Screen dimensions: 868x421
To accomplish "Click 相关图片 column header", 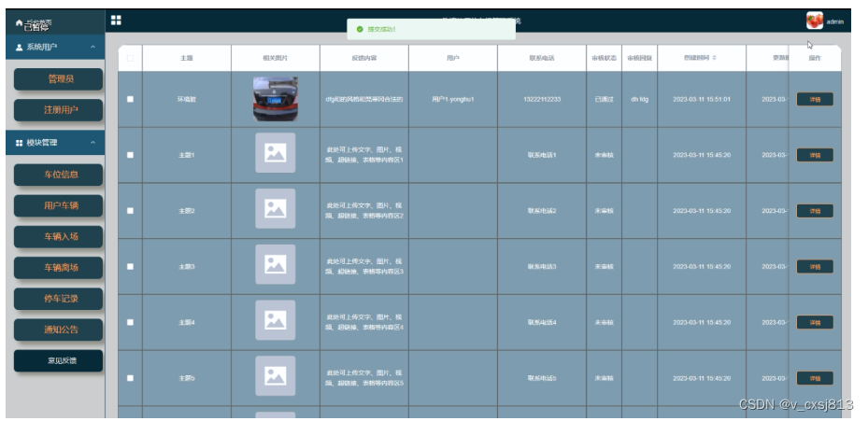I will click(275, 58).
